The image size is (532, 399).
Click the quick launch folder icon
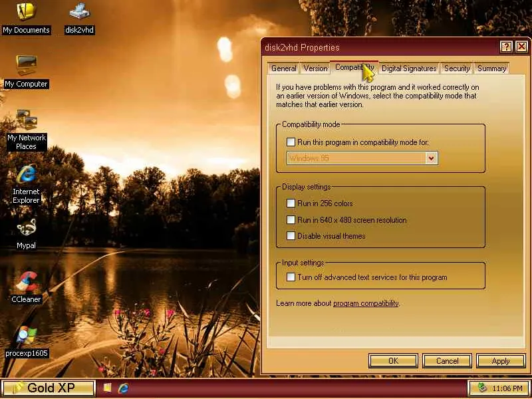tap(108, 388)
